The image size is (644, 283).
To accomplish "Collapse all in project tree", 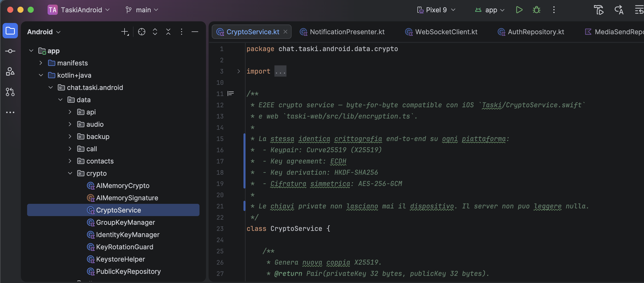I will [x=168, y=32].
